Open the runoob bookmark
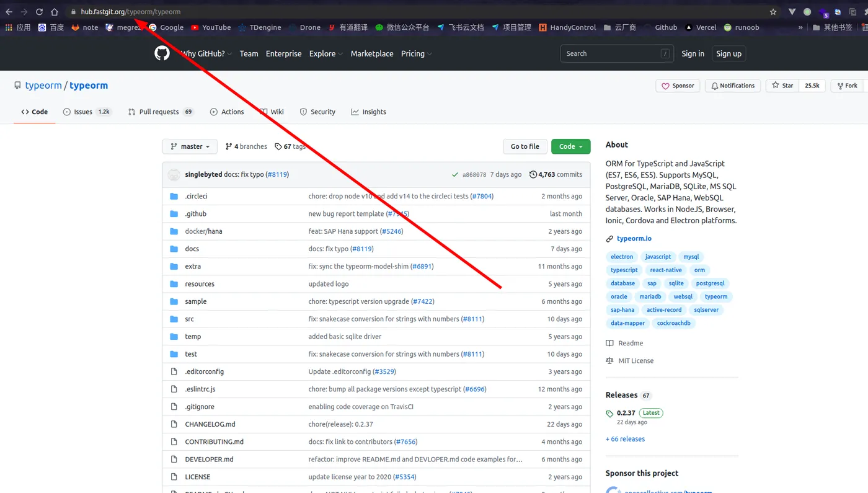868x493 pixels. [x=741, y=27]
